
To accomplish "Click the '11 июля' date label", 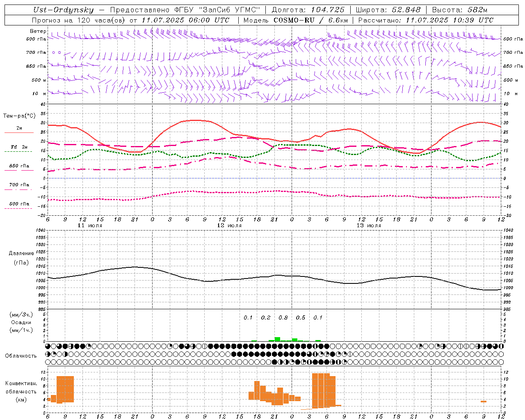I will [90, 226].
